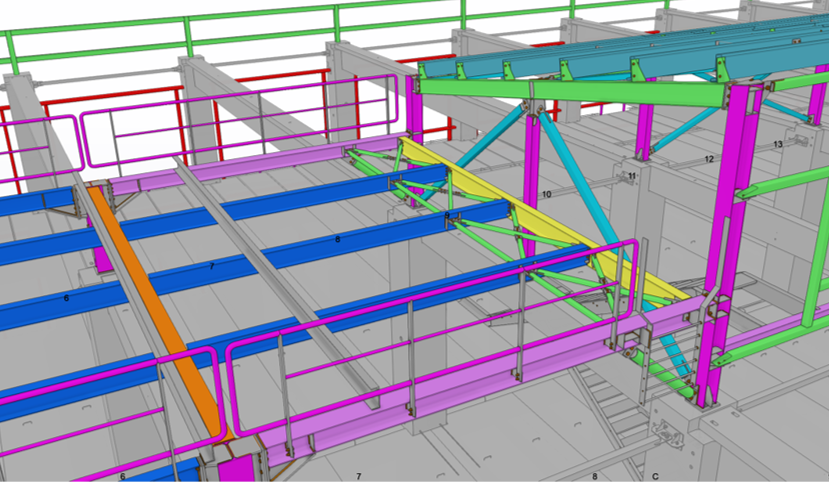The image size is (829, 482).
Task: Click grid label 8 at bottom edge
Action: tap(594, 477)
